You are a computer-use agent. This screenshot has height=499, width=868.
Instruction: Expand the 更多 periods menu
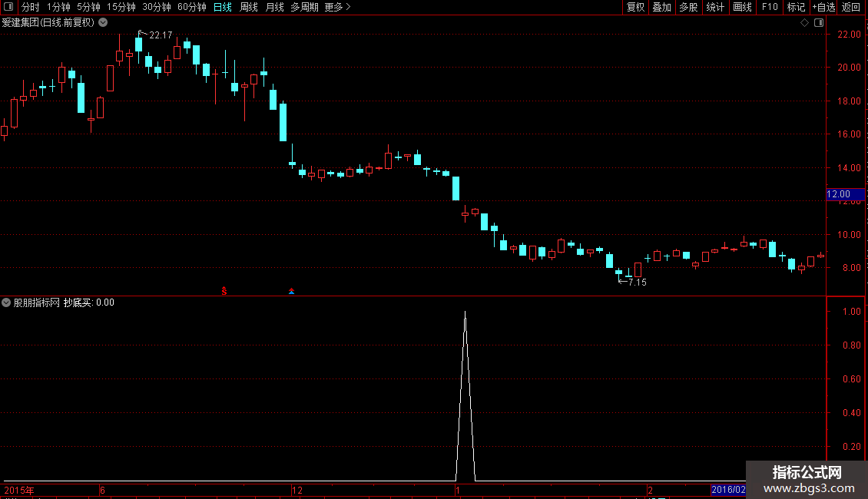point(337,7)
